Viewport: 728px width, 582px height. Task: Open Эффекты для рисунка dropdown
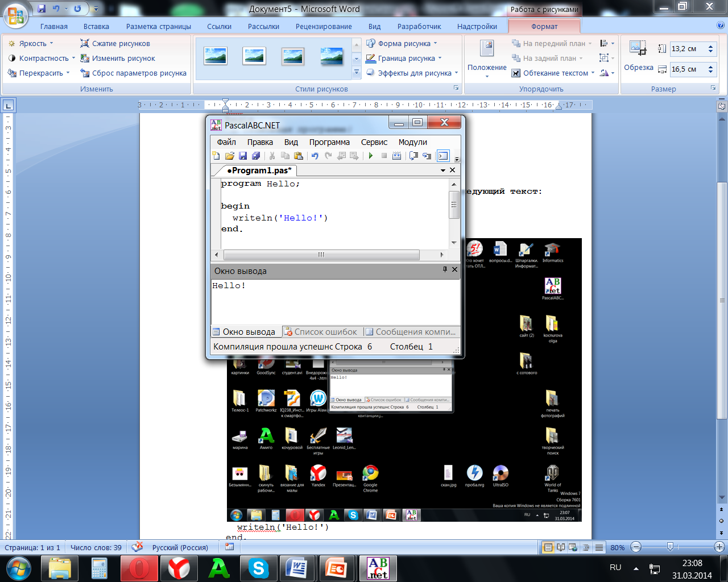click(412, 73)
